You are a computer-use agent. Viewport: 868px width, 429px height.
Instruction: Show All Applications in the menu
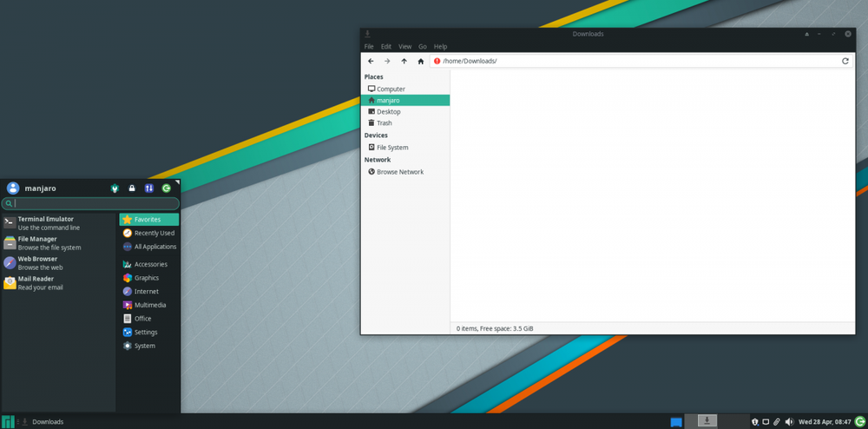pos(149,247)
